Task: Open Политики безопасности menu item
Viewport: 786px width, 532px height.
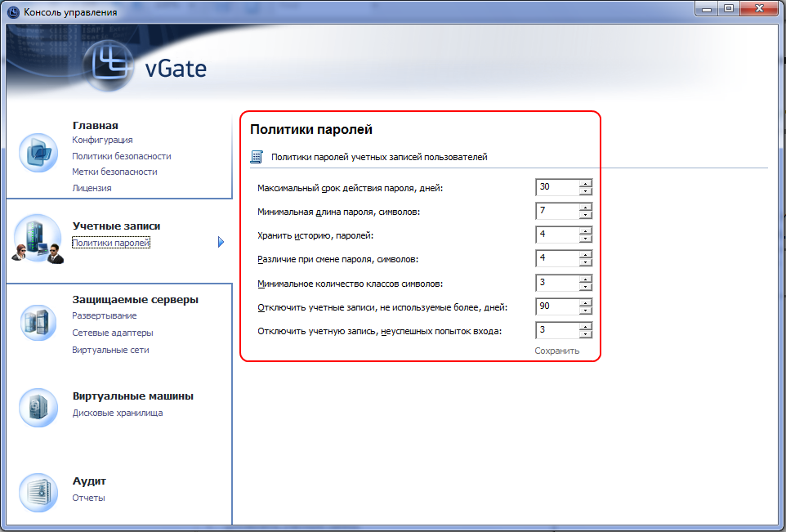Action: pos(121,156)
